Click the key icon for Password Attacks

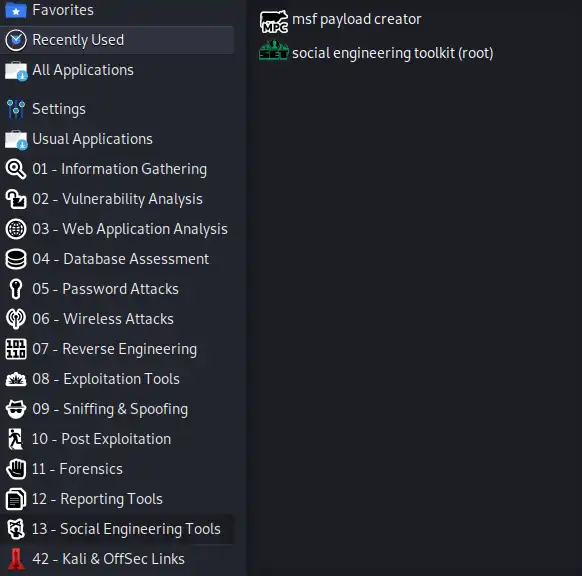16,289
